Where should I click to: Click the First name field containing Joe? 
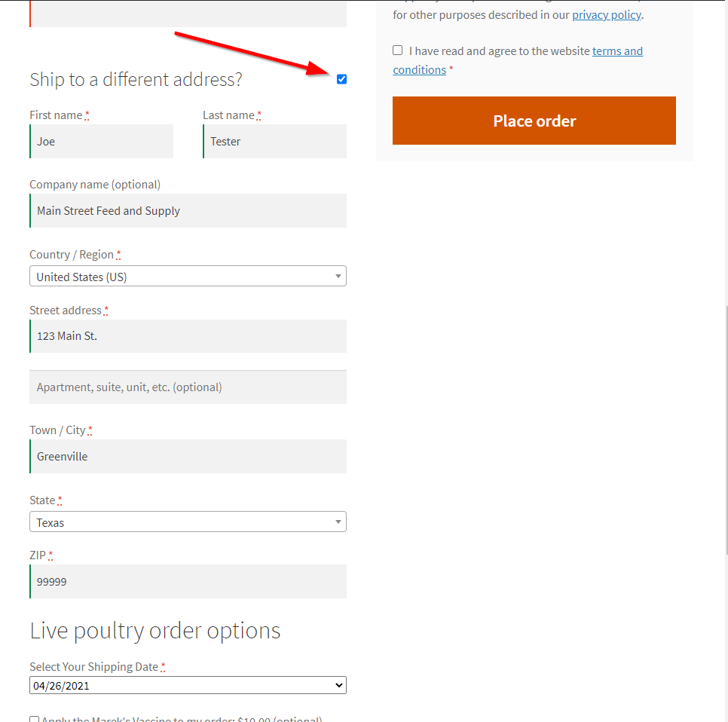[102, 141]
